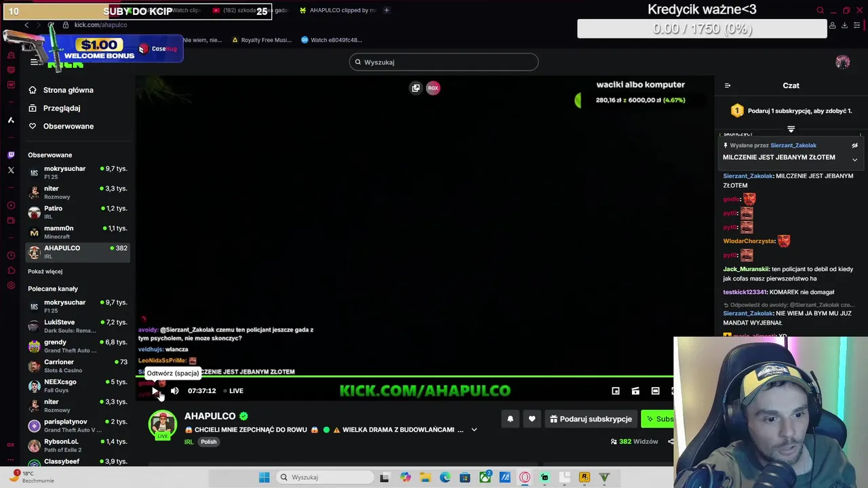The width and height of the screenshot is (868, 488).
Task: Click the multi-window icon above the video
Action: point(416,88)
